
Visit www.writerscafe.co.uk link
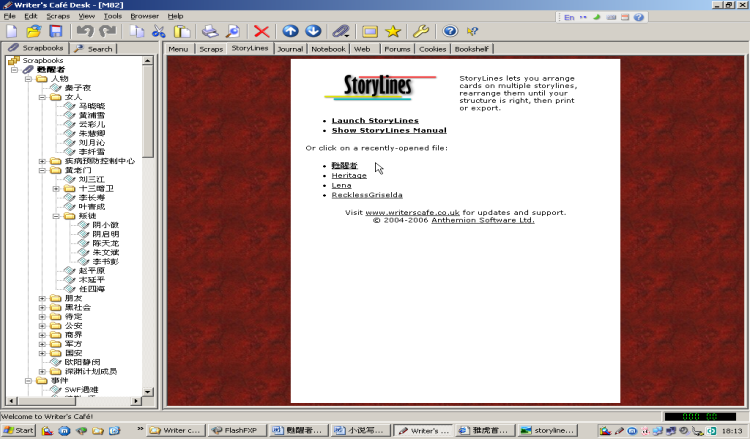(412, 212)
